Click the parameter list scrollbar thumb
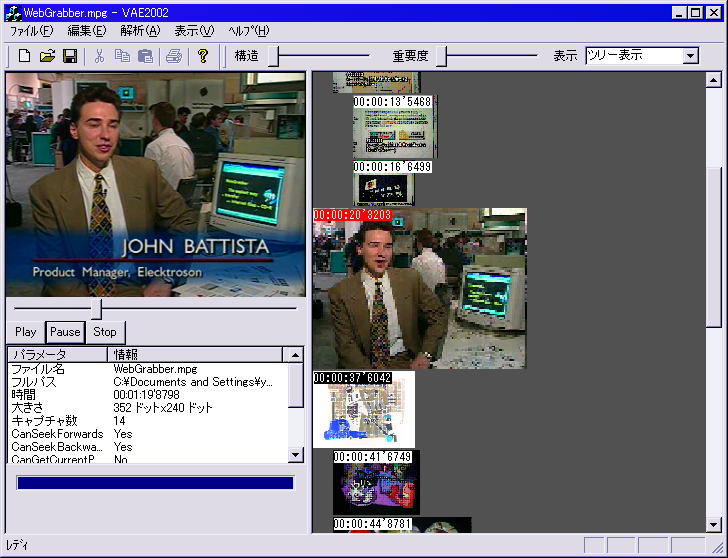728x558 pixels. [295, 385]
